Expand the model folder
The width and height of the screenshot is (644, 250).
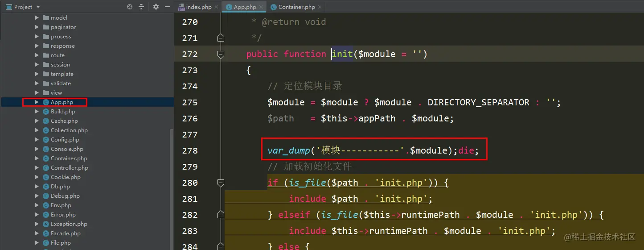click(37, 18)
